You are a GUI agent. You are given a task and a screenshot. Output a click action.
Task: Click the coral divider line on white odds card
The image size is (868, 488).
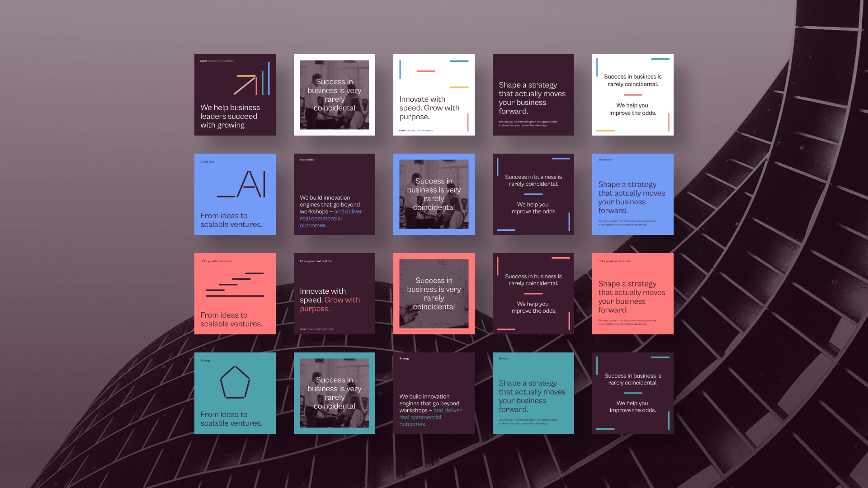(x=632, y=95)
